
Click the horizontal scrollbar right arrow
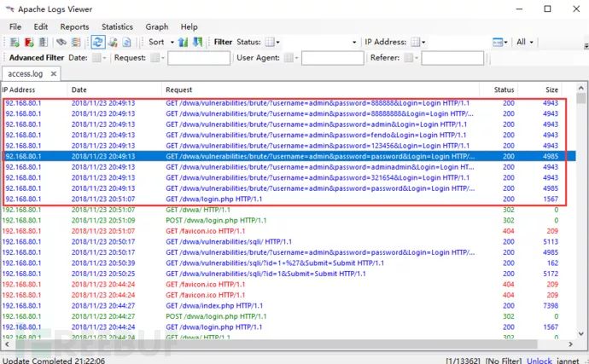(x=570, y=344)
